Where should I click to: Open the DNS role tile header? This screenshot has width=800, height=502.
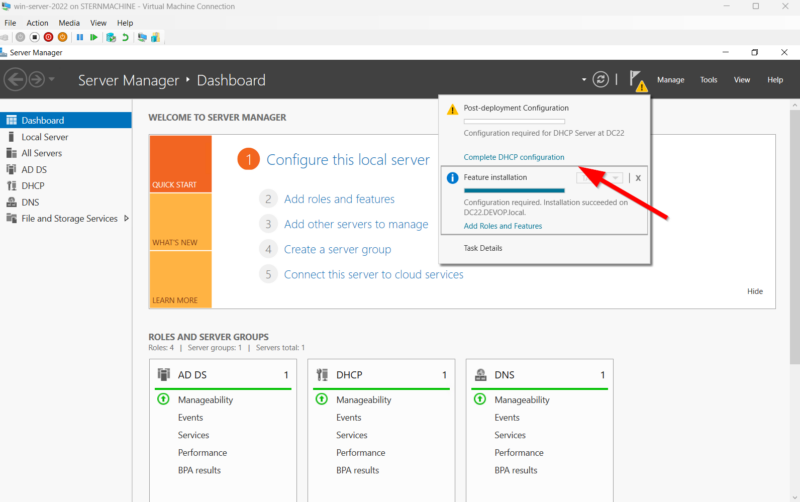539,374
